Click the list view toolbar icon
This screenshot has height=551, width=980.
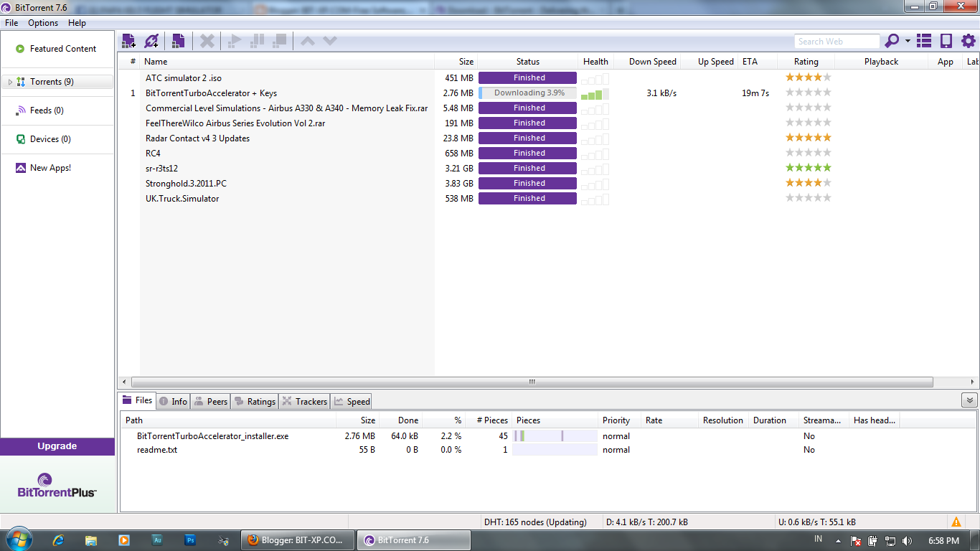924,41
